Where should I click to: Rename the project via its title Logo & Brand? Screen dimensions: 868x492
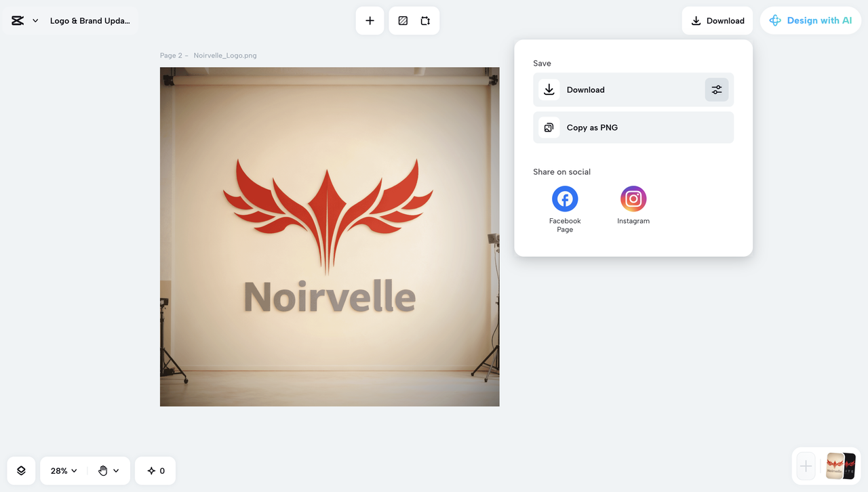(x=90, y=20)
